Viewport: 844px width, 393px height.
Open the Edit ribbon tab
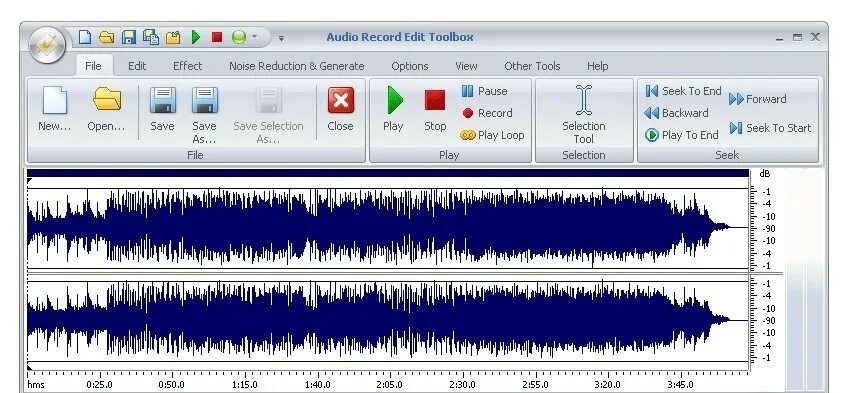tap(137, 66)
